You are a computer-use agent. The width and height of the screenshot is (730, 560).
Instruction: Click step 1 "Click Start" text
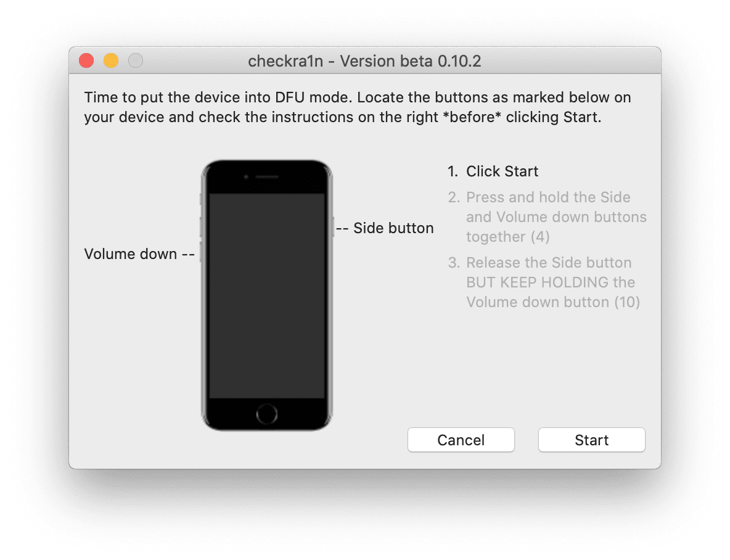[x=502, y=171]
